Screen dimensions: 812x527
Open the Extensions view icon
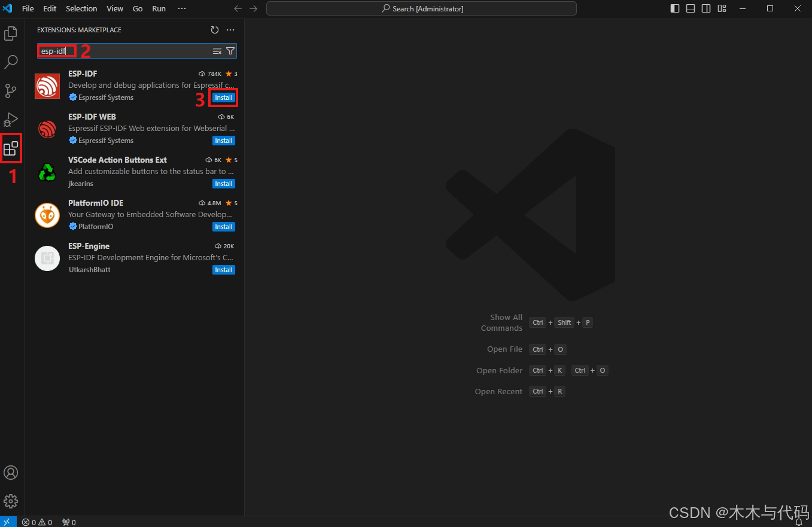click(x=11, y=148)
